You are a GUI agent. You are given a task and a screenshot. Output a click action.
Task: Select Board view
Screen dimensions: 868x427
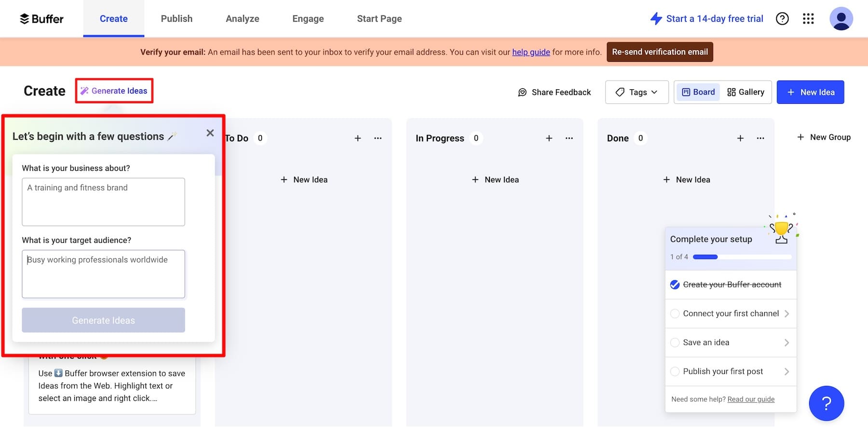pyautogui.click(x=698, y=92)
